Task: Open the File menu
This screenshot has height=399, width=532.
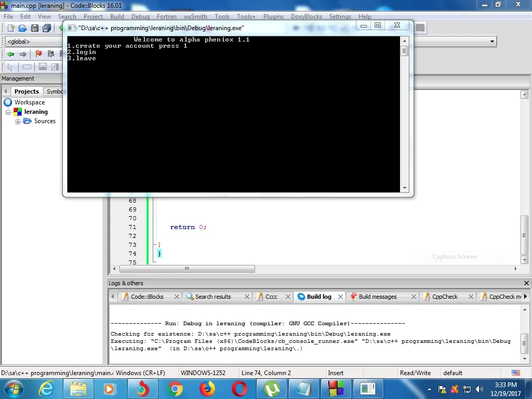Action: pyautogui.click(x=8, y=16)
